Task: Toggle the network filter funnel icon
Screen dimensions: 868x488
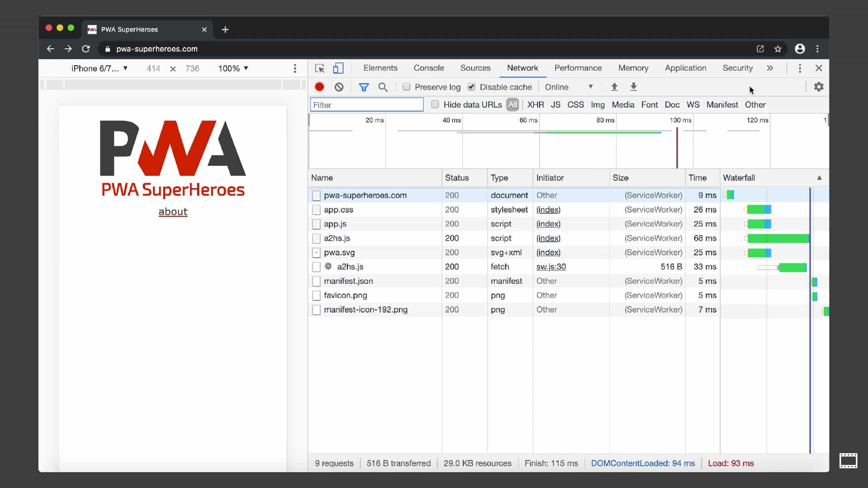Action: coord(363,87)
